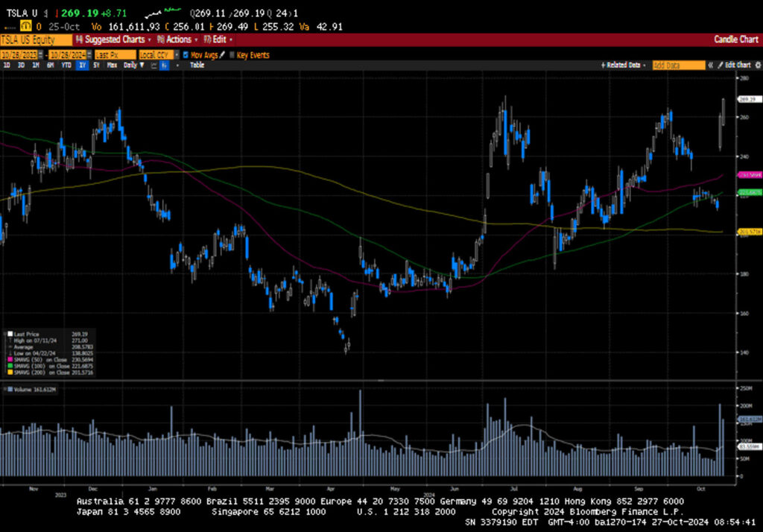Click the Mov Avgs pencil edit icon
The image size is (763, 532).
pyautogui.click(x=221, y=55)
